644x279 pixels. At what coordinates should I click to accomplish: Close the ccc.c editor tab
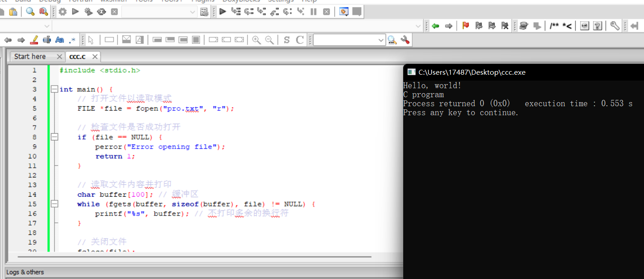pyautogui.click(x=95, y=57)
